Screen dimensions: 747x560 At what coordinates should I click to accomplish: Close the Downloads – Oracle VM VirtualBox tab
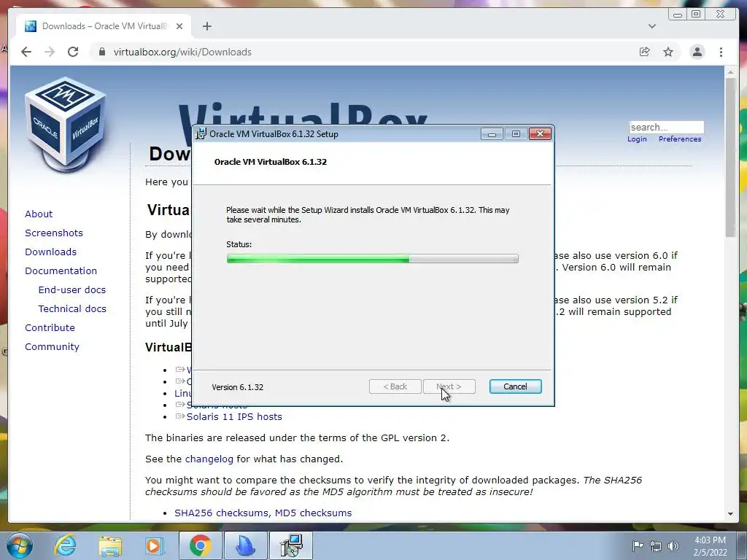point(179,26)
